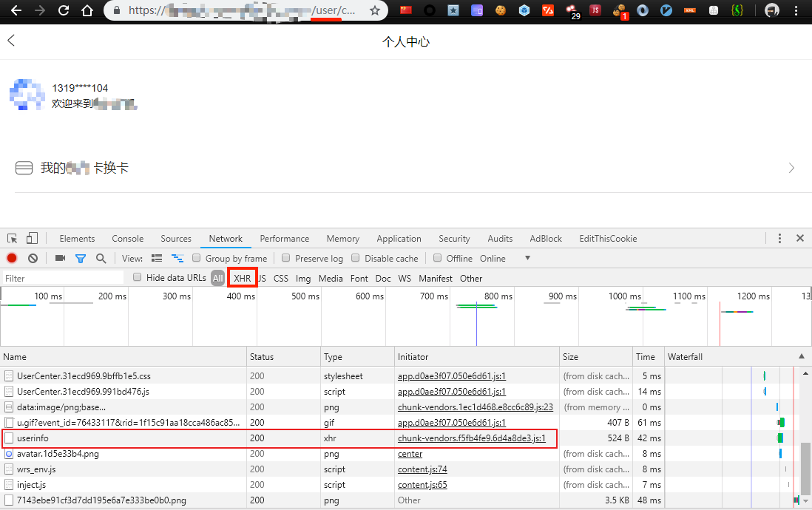
Task: Click the network Filter text field
Action: click(x=63, y=279)
